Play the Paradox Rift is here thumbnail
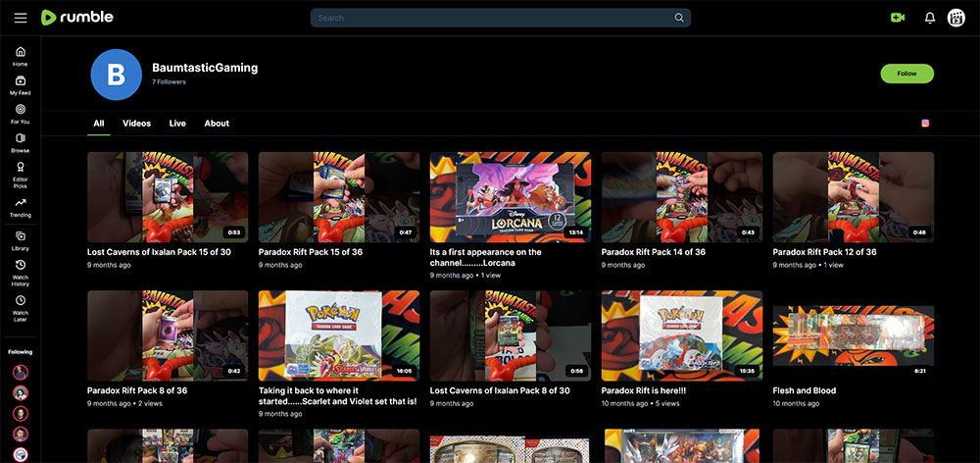The image size is (980, 463). (x=682, y=335)
